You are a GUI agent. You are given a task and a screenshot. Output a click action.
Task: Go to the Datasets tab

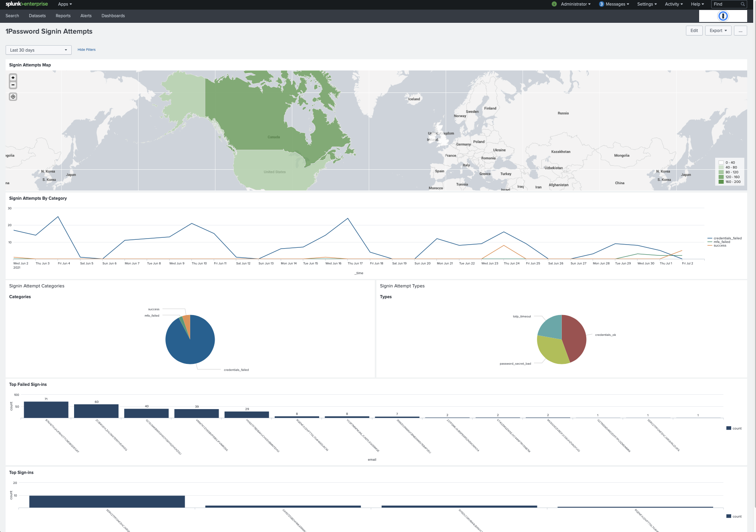[x=37, y=16]
